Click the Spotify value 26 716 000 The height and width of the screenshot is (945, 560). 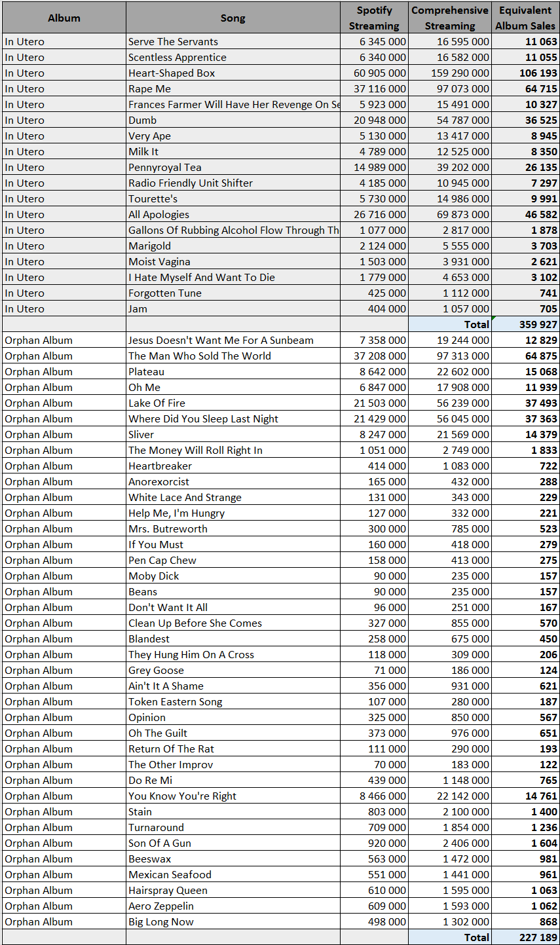click(x=373, y=214)
